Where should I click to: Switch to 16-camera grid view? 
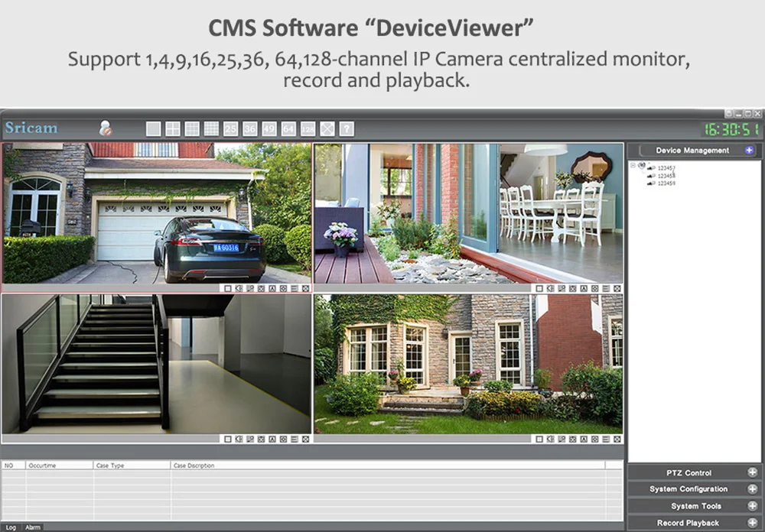pos(211,128)
